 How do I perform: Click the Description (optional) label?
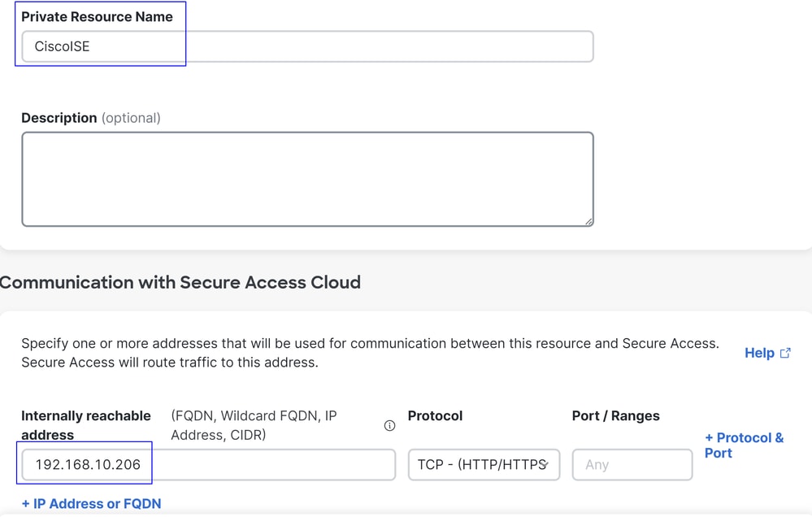coord(90,118)
